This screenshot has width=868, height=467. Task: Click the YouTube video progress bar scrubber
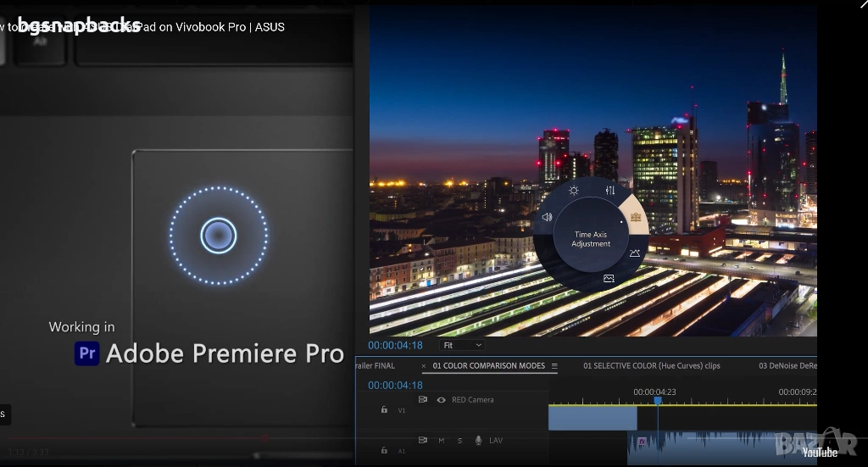coord(264,438)
